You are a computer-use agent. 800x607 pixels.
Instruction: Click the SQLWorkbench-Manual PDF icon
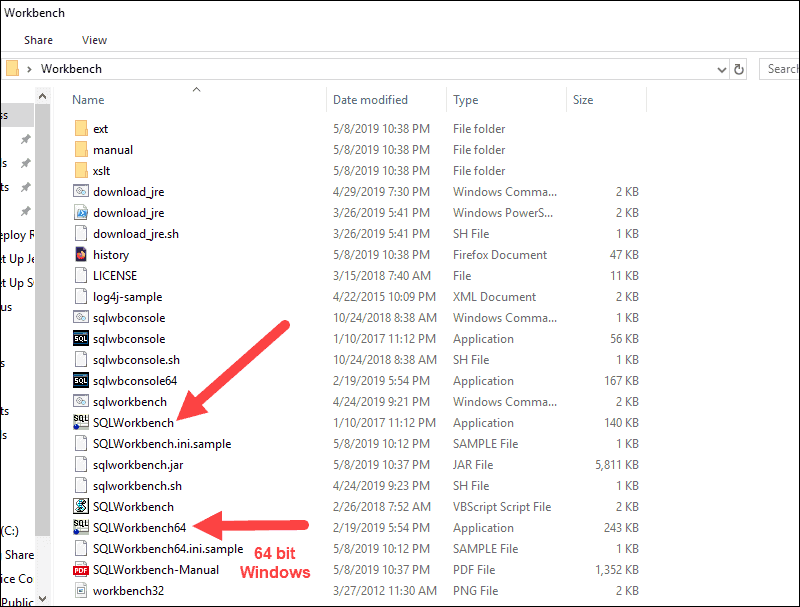click(x=81, y=569)
